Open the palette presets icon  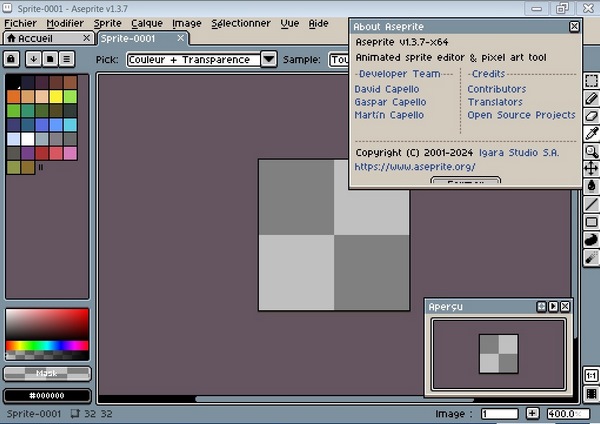(50, 59)
